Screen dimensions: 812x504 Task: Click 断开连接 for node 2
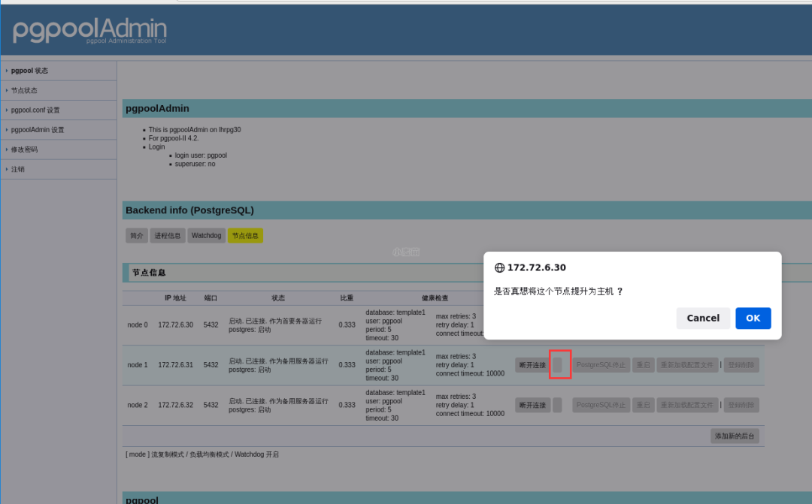[x=532, y=405]
